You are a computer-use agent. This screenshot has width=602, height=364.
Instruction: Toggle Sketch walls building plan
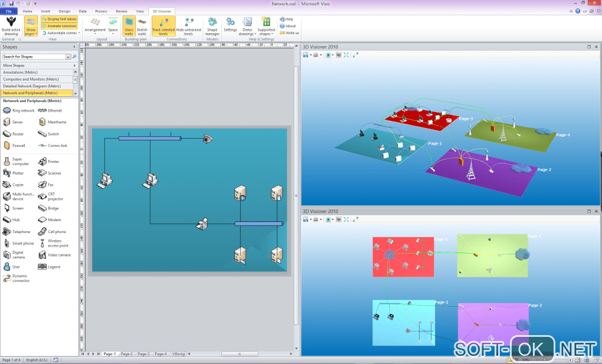(x=142, y=26)
